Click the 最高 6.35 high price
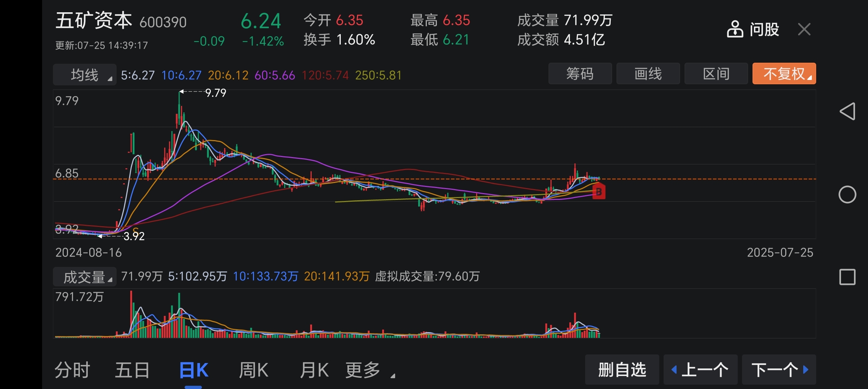This screenshot has width=868, height=389. click(440, 20)
